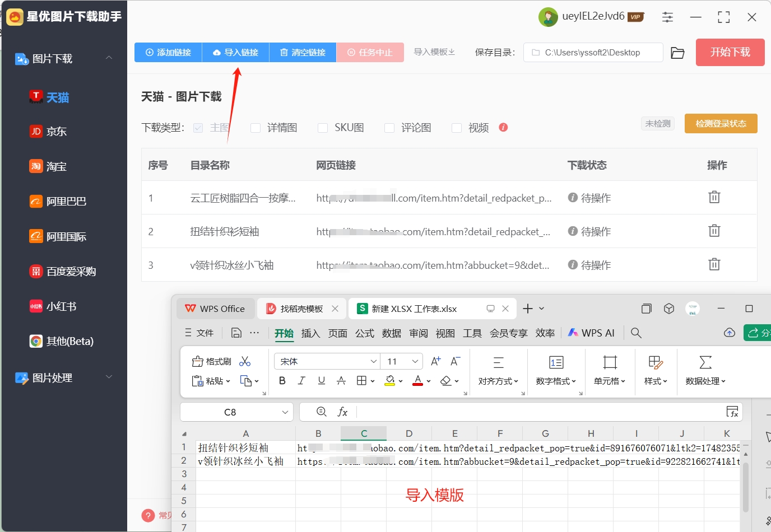Click the 开始下载 button
Screen dimensions: 771x532
coord(730,52)
